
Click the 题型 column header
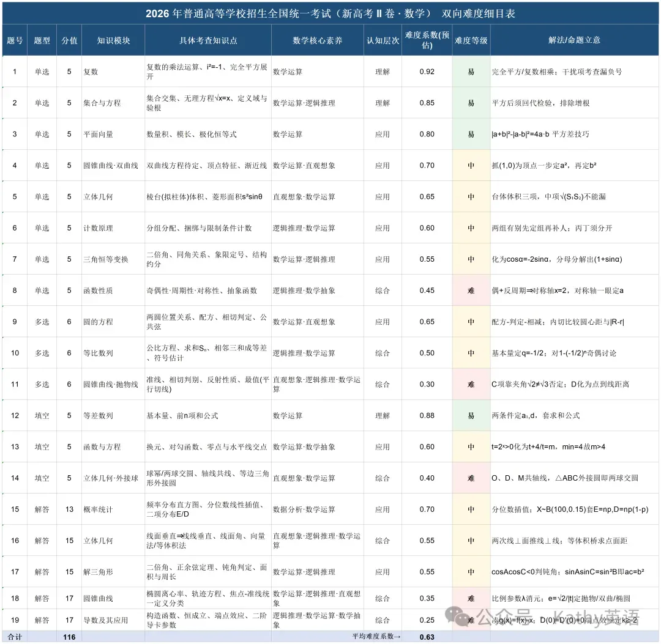(x=42, y=40)
